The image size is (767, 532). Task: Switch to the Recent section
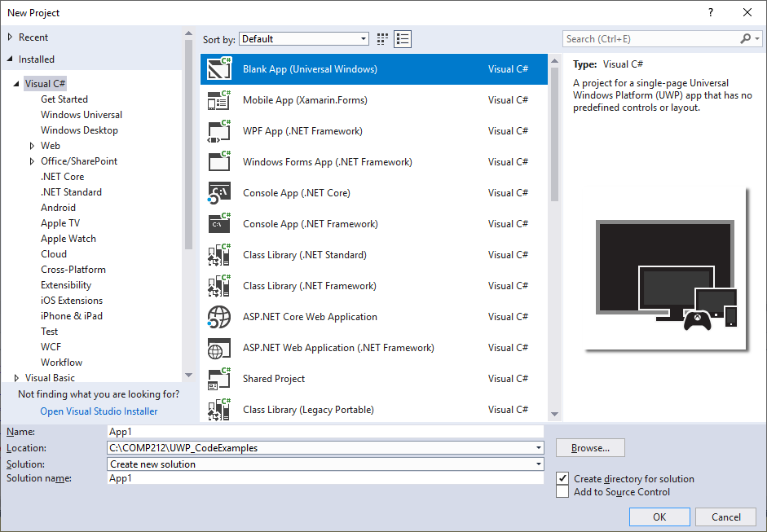[x=33, y=37]
